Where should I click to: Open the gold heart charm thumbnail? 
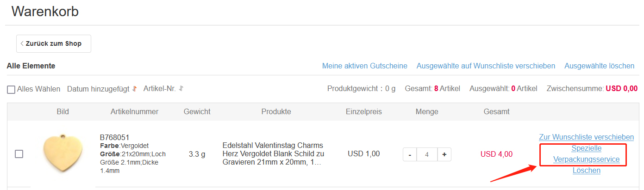point(63,154)
